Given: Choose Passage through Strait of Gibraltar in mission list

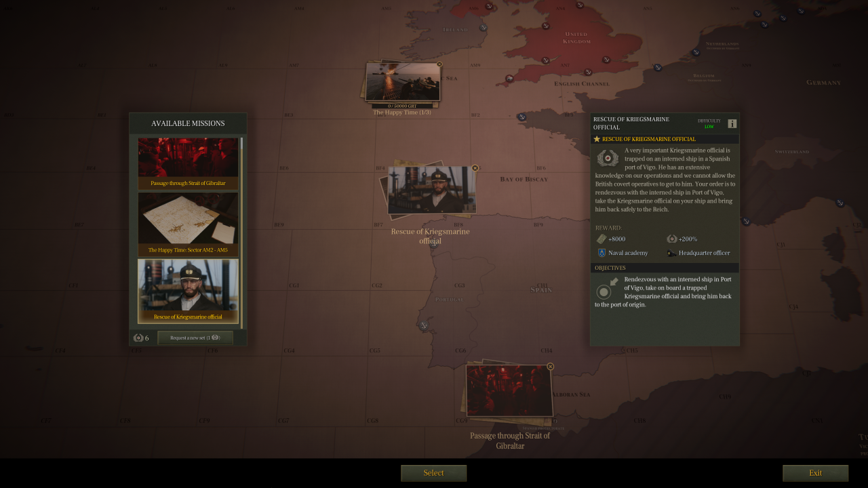Looking at the screenshot, I should (x=188, y=163).
